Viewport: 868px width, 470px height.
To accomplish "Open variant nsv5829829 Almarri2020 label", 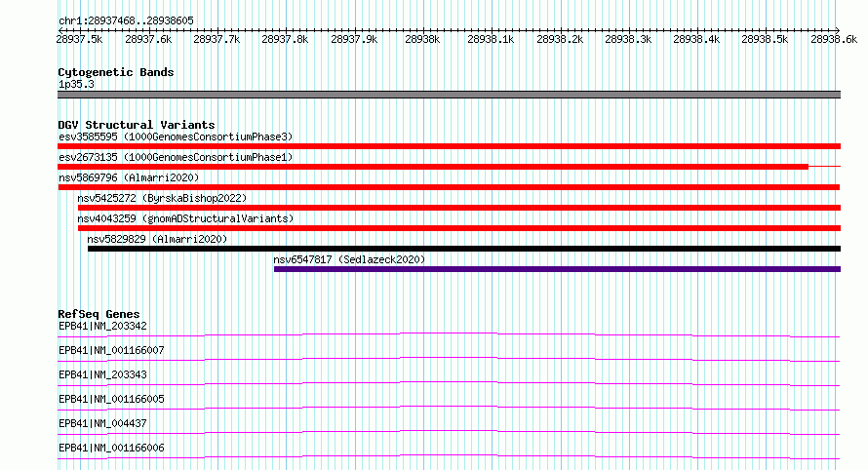I will [x=157, y=239].
